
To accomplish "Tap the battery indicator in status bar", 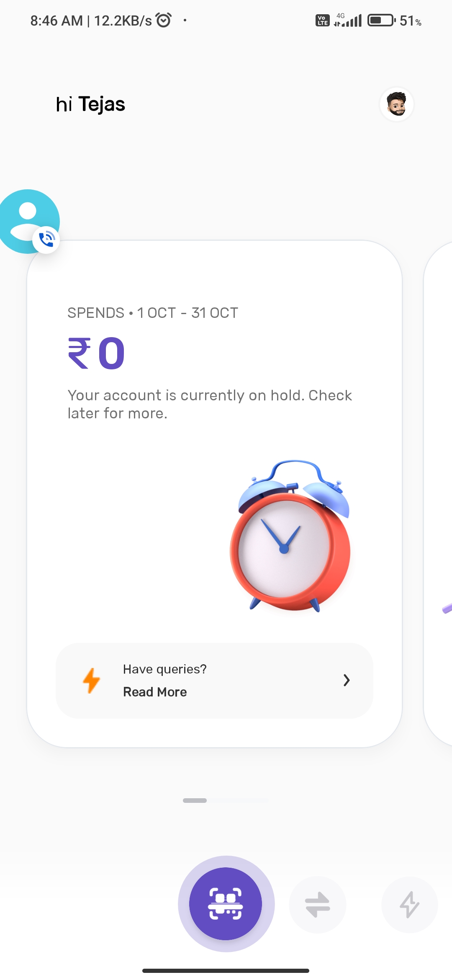I will coord(381,20).
